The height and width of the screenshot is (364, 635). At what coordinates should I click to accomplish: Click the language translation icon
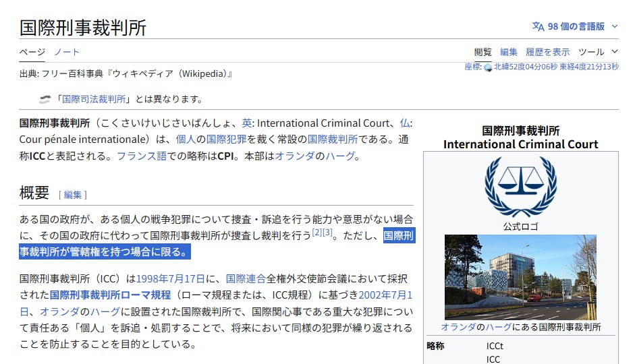[x=538, y=27]
